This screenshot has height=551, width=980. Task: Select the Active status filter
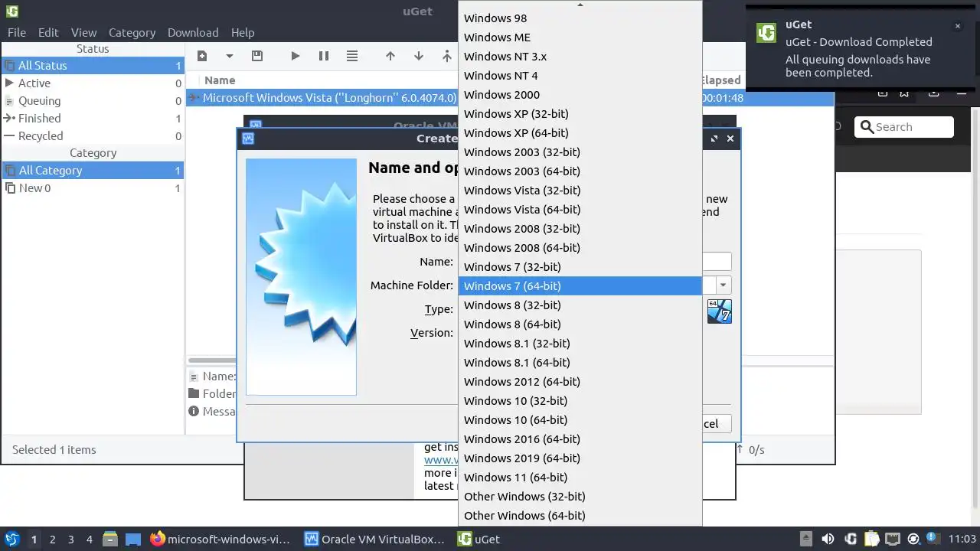pos(93,83)
